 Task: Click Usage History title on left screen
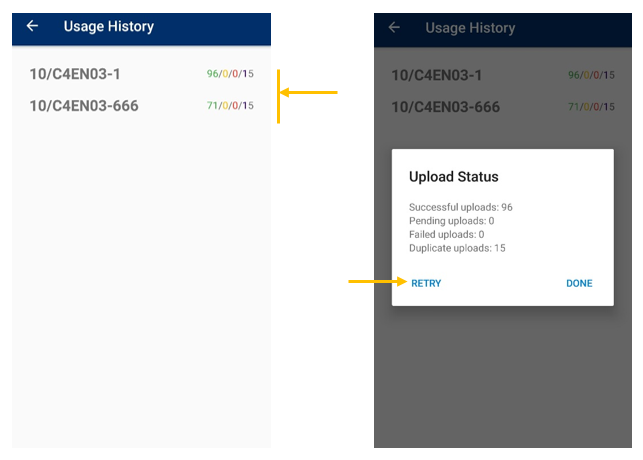(x=109, y=27)
